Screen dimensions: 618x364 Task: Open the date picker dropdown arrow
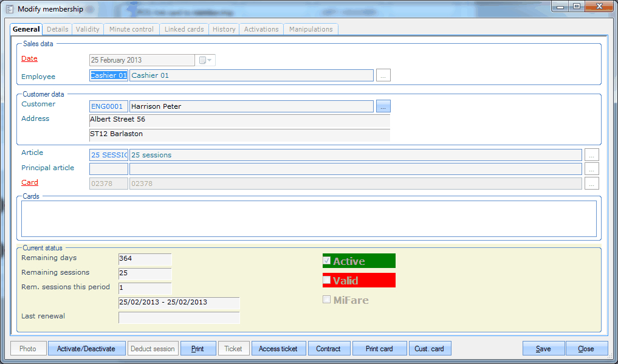(x=208, y=60)
